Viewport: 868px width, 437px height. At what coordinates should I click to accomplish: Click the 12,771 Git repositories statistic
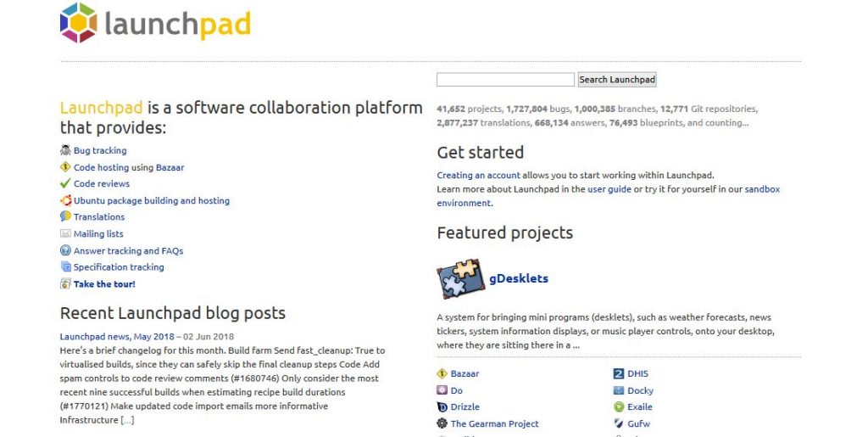[x=708, y=109]
